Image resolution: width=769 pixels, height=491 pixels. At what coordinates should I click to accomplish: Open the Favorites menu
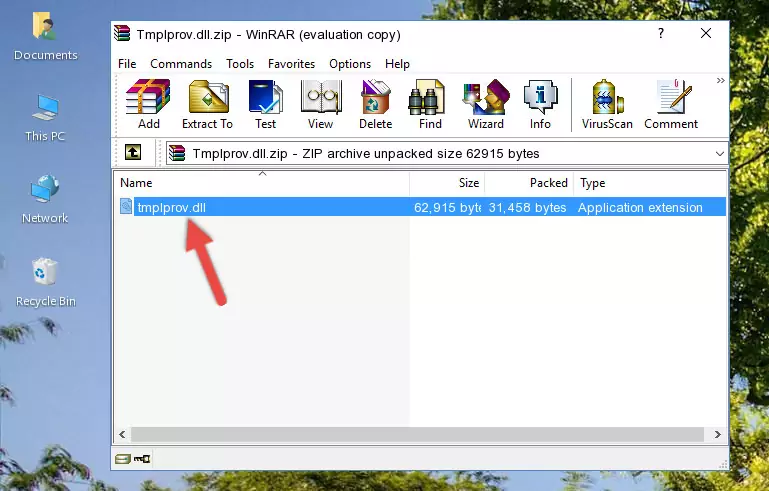click(x=291, y=64)
